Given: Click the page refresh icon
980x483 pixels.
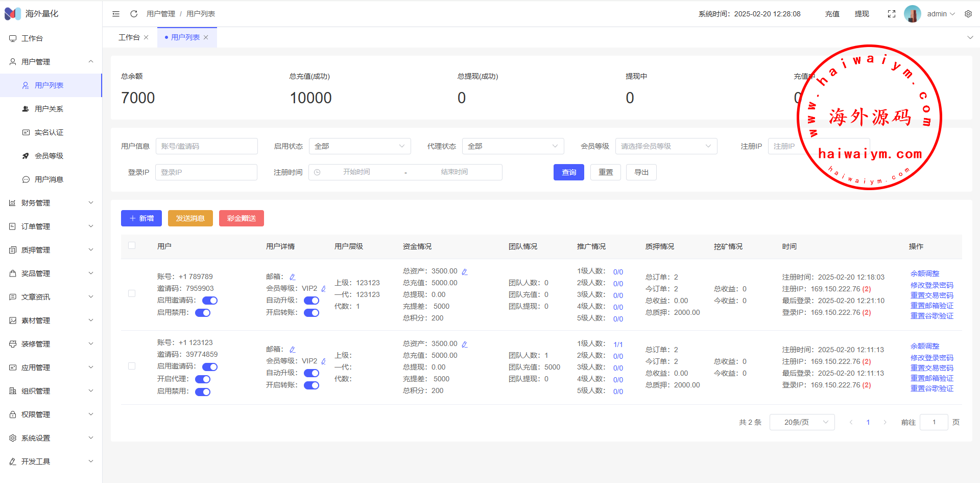Looking at the screenshot, I should [x=134, y=14].
